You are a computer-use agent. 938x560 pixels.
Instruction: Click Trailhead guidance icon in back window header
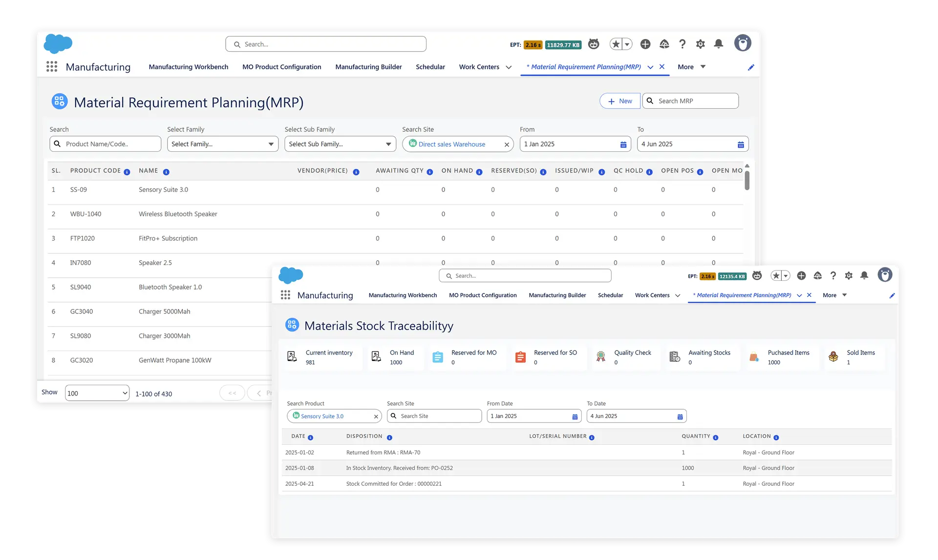(664, 44)
